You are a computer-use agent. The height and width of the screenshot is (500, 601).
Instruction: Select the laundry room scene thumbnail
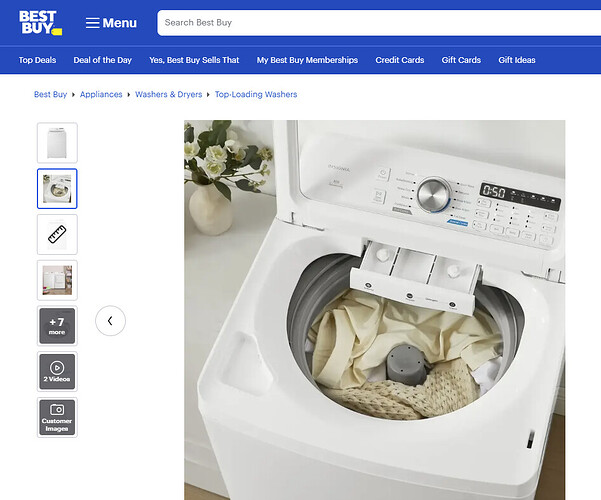[57, 281]
